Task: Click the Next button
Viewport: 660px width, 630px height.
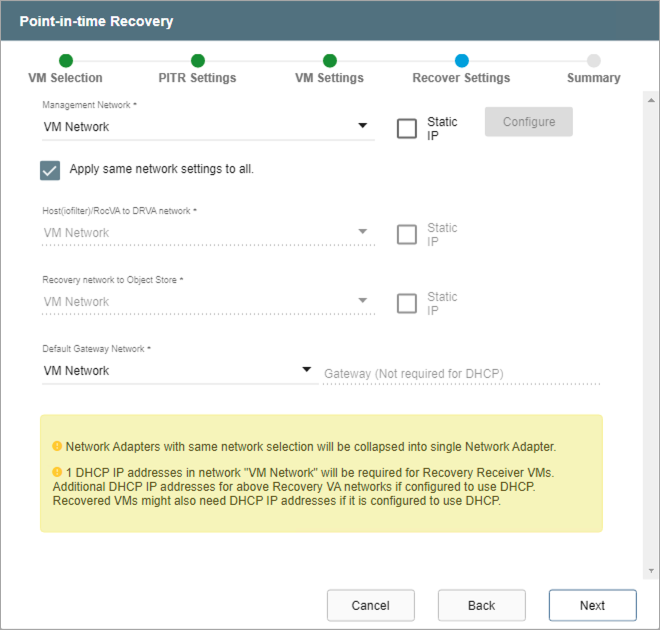Action: 592,605
